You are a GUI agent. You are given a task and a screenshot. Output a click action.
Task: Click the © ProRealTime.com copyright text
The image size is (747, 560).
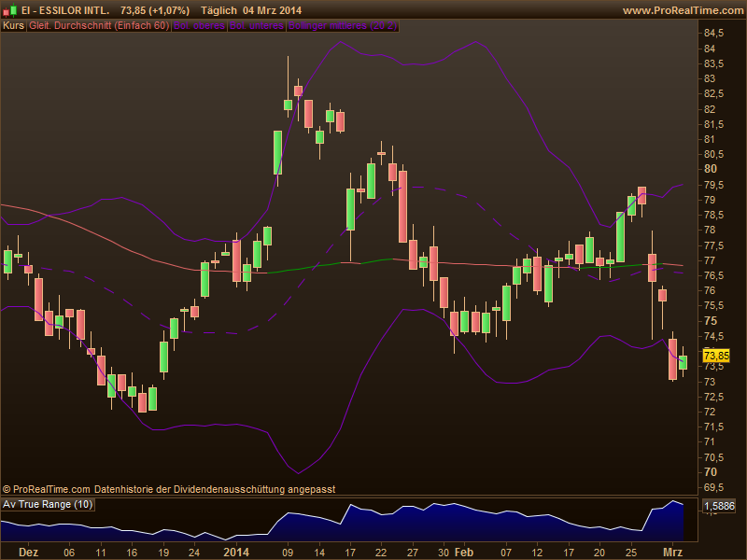click(x=47, y=488)
